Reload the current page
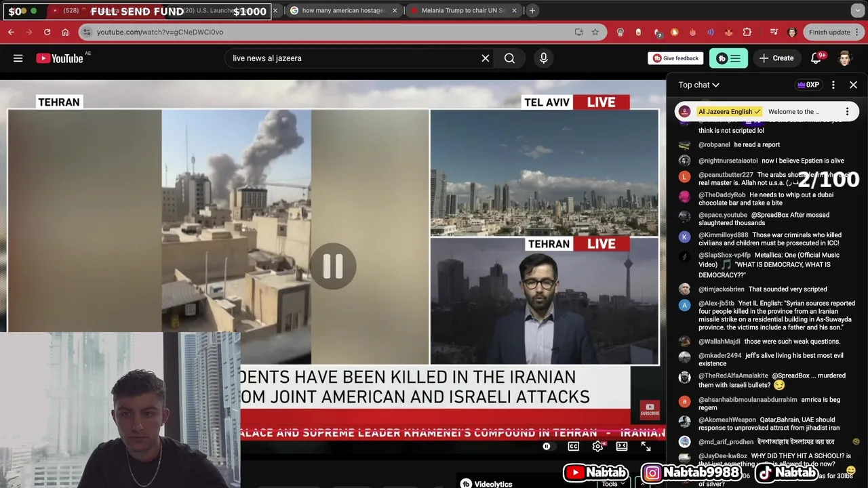The height and width of the screenshot is (488, 868). pyautogui.click(x=47, y=32)
